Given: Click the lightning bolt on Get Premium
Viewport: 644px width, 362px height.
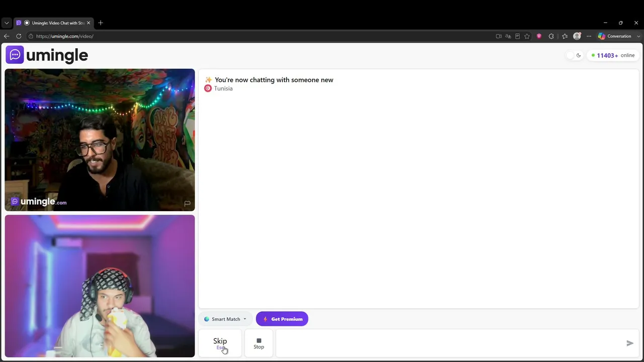Looking at the screenshot, I should tap(265, 319).
